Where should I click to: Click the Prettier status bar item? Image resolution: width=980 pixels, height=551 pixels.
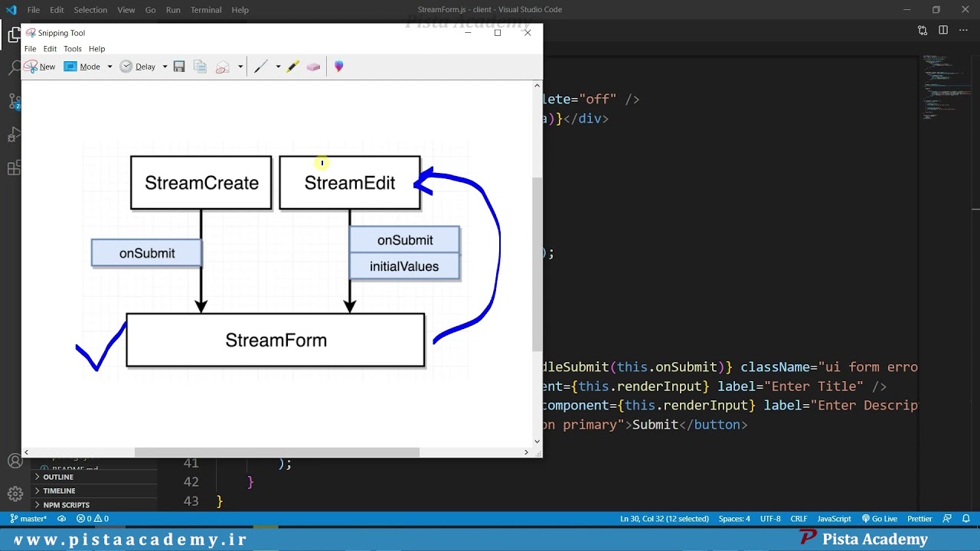click(x=920, y=519)
